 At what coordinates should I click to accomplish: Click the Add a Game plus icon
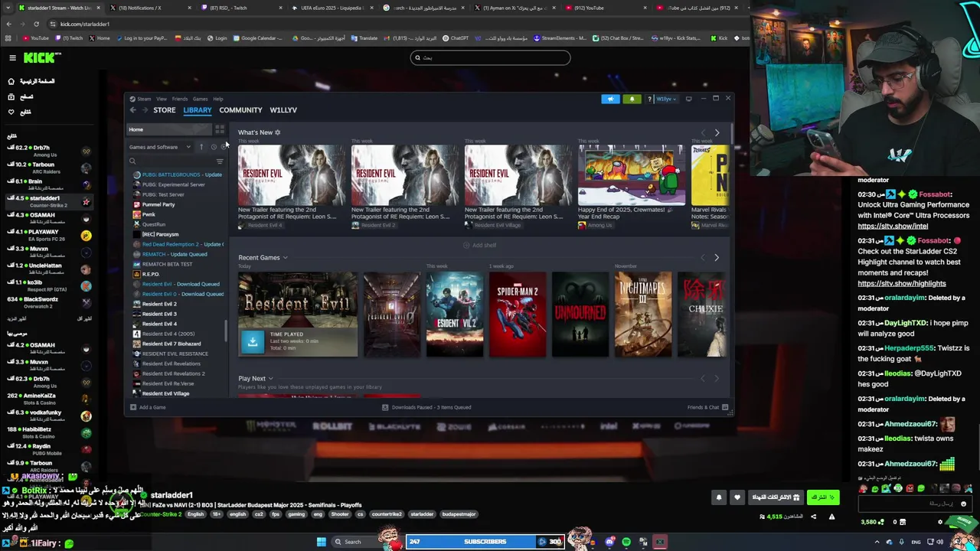point(132,407)
